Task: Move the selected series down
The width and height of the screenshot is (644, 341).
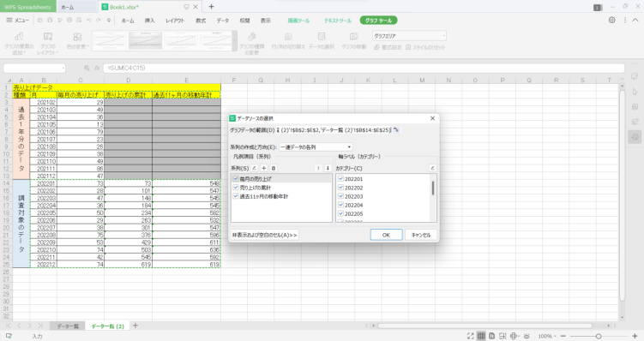Action: coord(328,168)
